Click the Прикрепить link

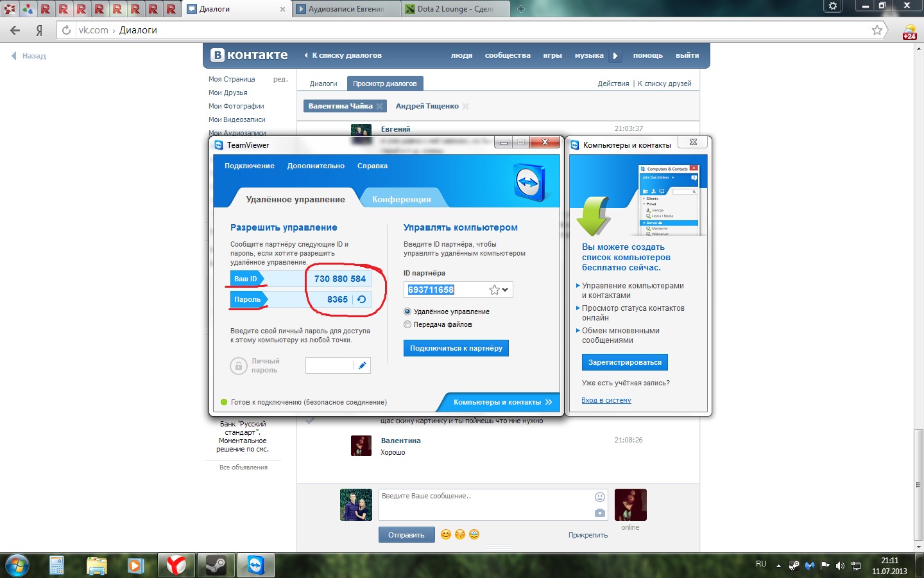(588, 535)
